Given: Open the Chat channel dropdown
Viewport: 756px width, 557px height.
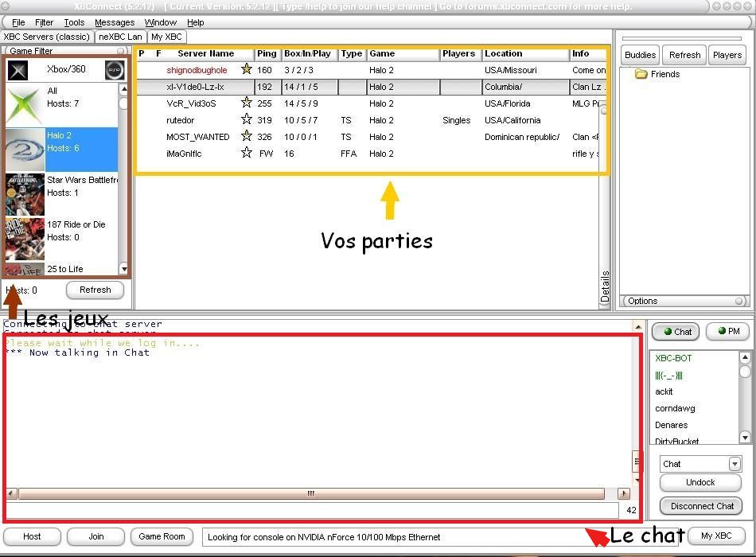Looking at the screenshot, I should (735, 464).
